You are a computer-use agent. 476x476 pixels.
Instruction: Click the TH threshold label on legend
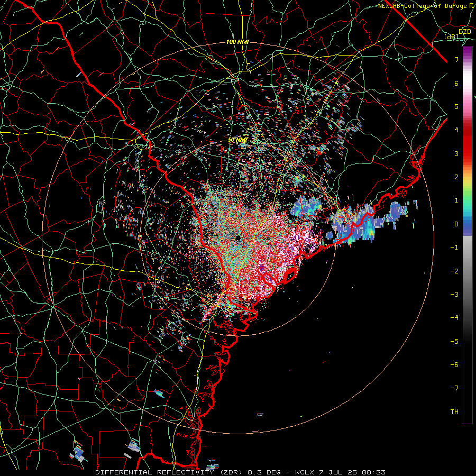454,412
